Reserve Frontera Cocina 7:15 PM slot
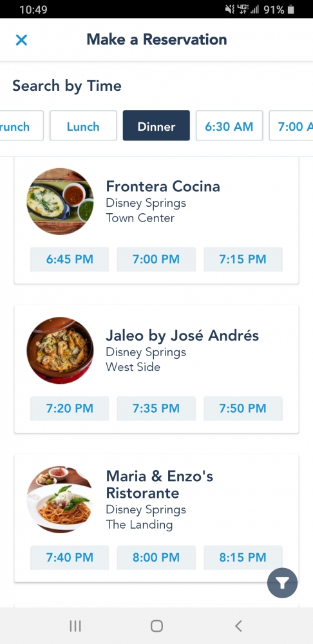 243,259
